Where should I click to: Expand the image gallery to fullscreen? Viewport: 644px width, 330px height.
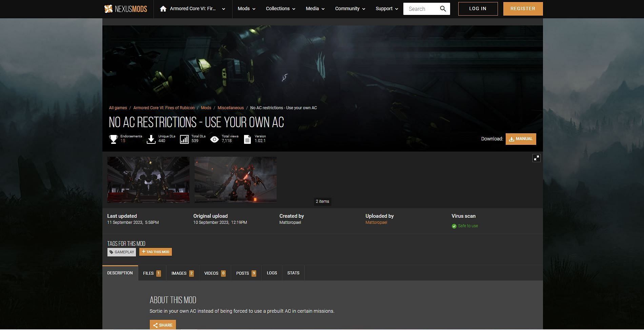pyautogui.click(x=536, y=158)
